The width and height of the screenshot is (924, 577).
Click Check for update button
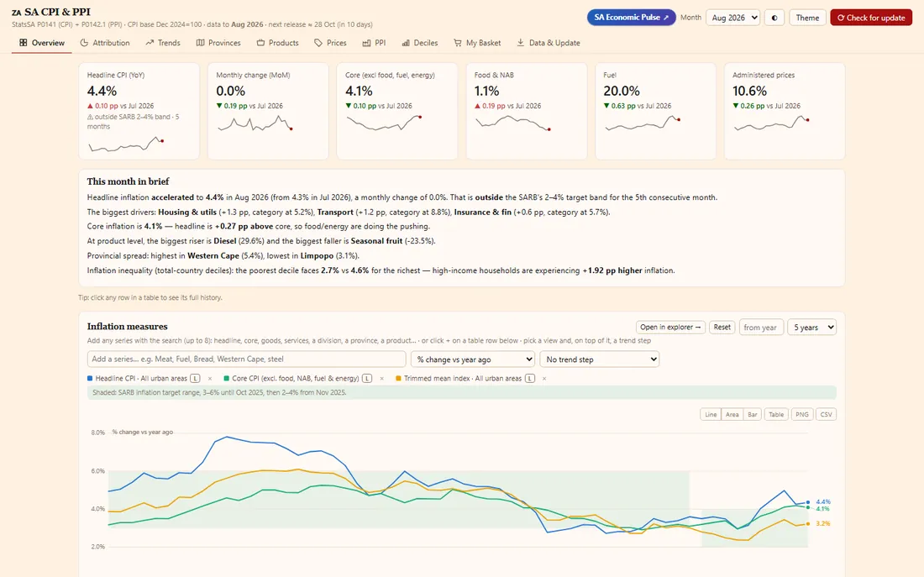pos(871,18)
